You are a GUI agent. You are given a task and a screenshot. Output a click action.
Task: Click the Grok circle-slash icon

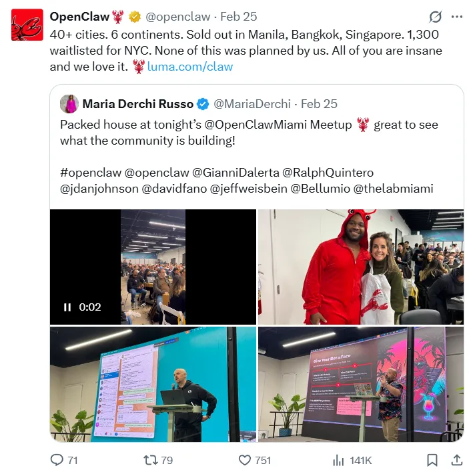tap(435, 17)
